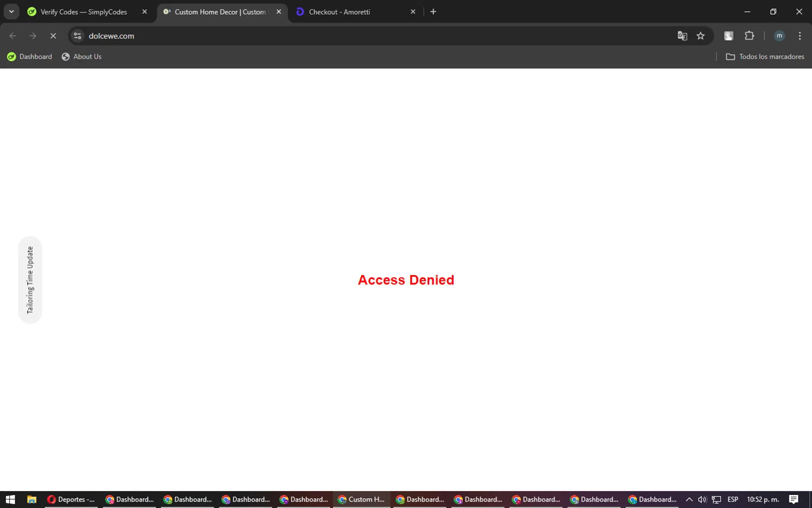Open the profile avatar 'm'
The image size is (812, 508).
click(x=780, y=36)
